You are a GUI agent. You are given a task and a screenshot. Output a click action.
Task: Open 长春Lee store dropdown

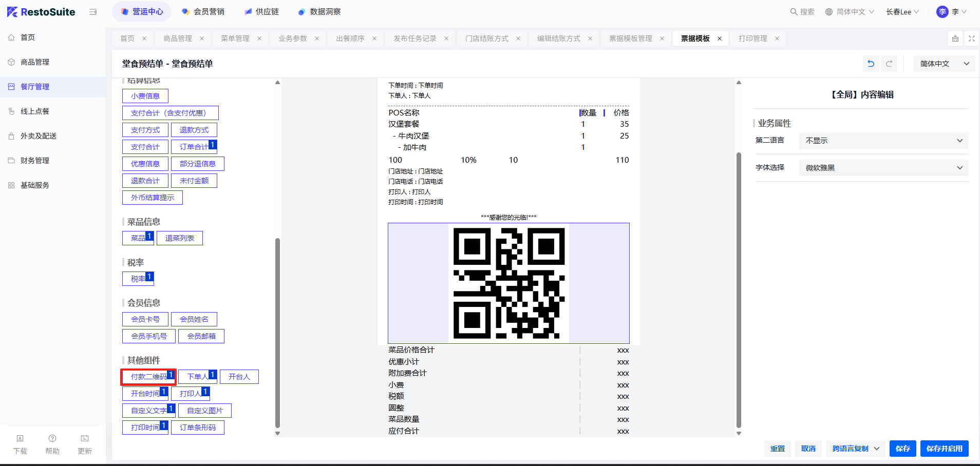pos(902,12)
